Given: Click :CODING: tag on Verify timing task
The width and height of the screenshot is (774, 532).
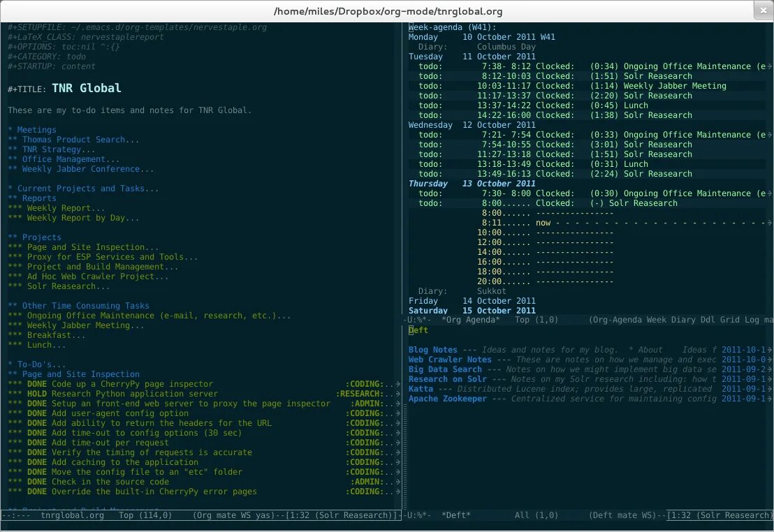Looking at the screenshot, I should [365, 452].
